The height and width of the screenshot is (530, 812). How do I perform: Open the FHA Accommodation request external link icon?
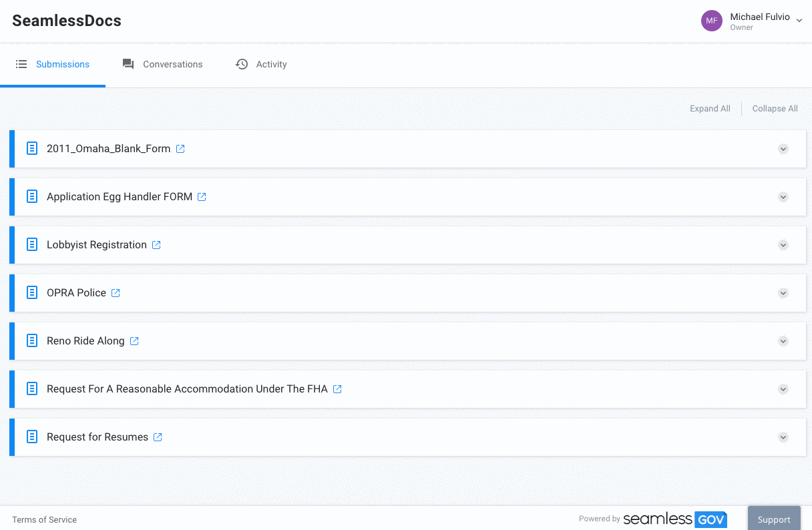pyautogui.click(x=337, y=389)
